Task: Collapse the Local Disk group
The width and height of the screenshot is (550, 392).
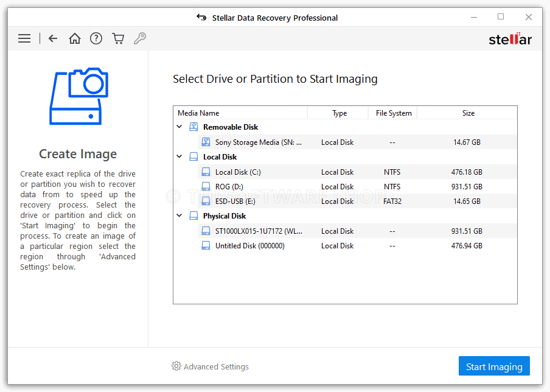Action: click(x=179, y=156)
